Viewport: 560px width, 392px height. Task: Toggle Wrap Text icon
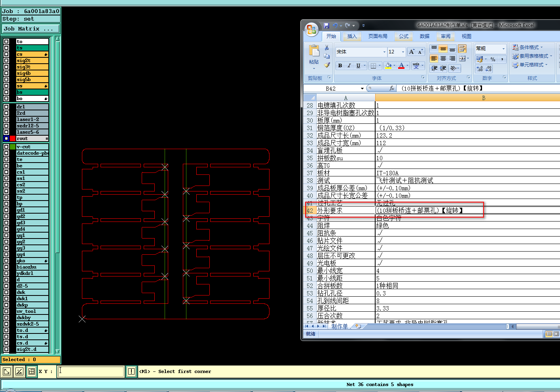[x=462, y=49]
